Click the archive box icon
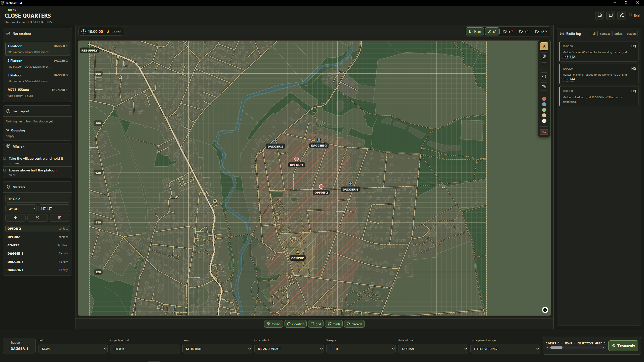Screen dimensions: 644x362 [611, 15]
